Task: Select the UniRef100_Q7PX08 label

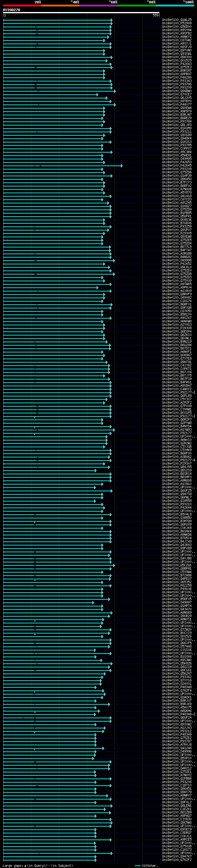Action: click(x=177, y=406)
